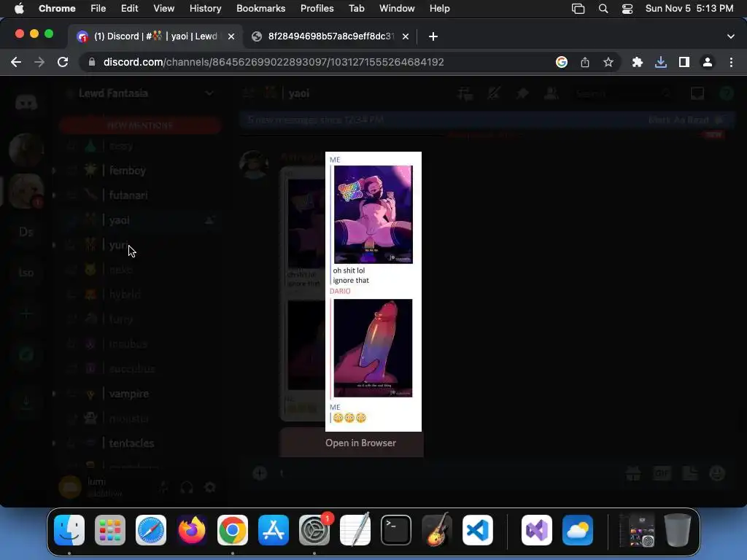The image size is (747, 560).
Task: Open Firefox from the Dock
Action: 192,530
